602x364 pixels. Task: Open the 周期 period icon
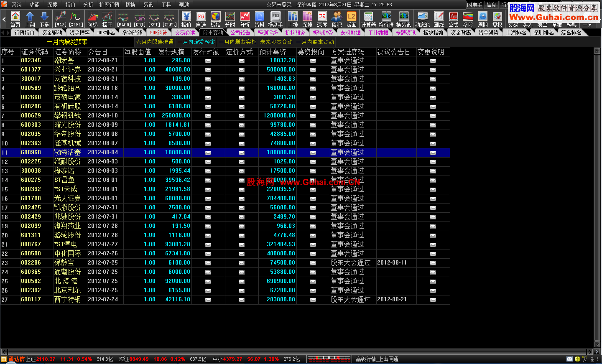483,19
